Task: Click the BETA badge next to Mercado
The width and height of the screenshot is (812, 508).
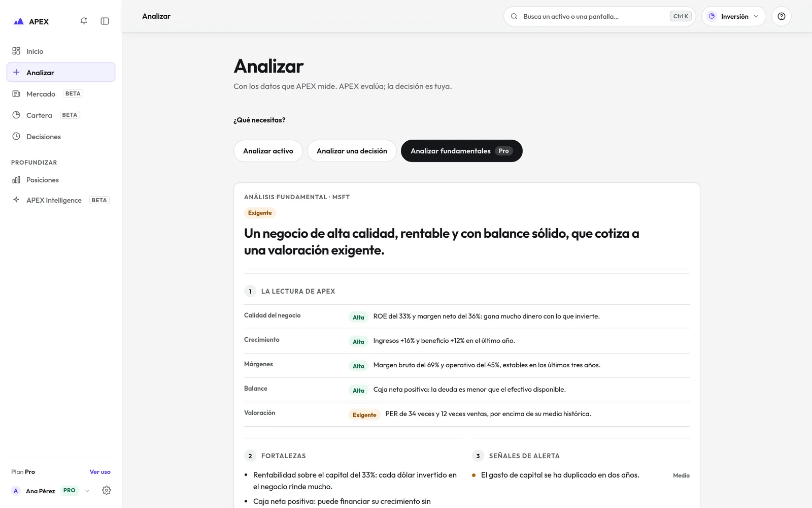Action: (73, 93)
